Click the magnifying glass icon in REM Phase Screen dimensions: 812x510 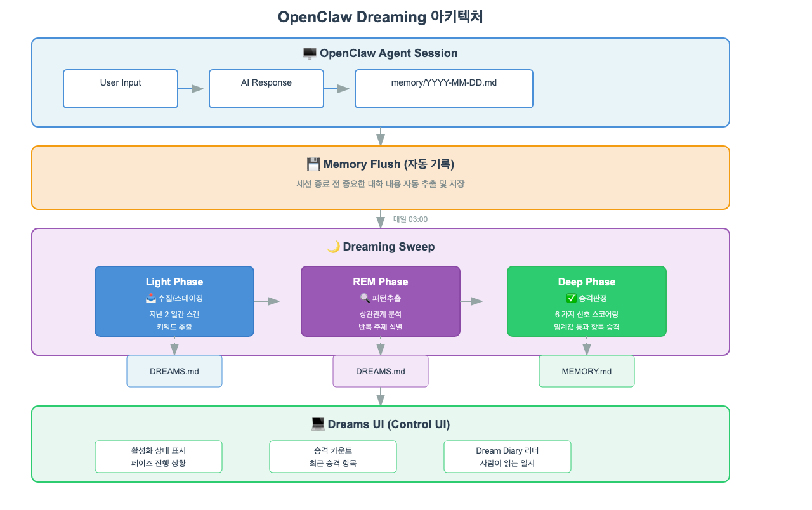365,298
